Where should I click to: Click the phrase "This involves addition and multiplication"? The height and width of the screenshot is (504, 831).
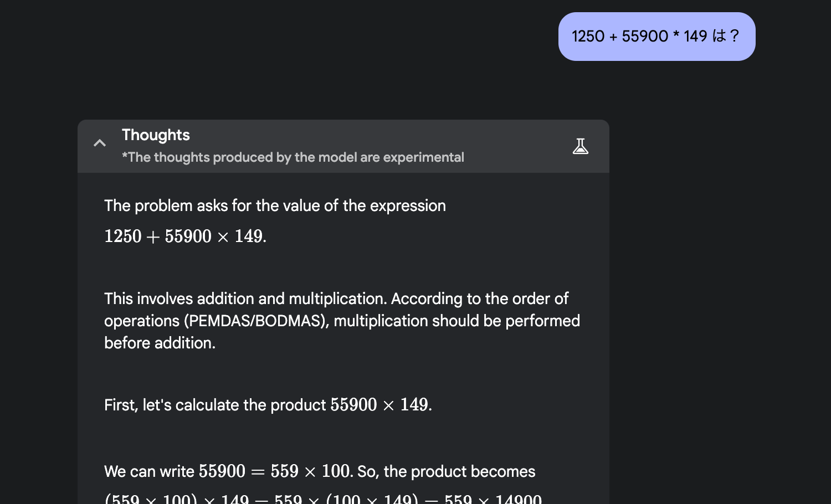point(245,299)
